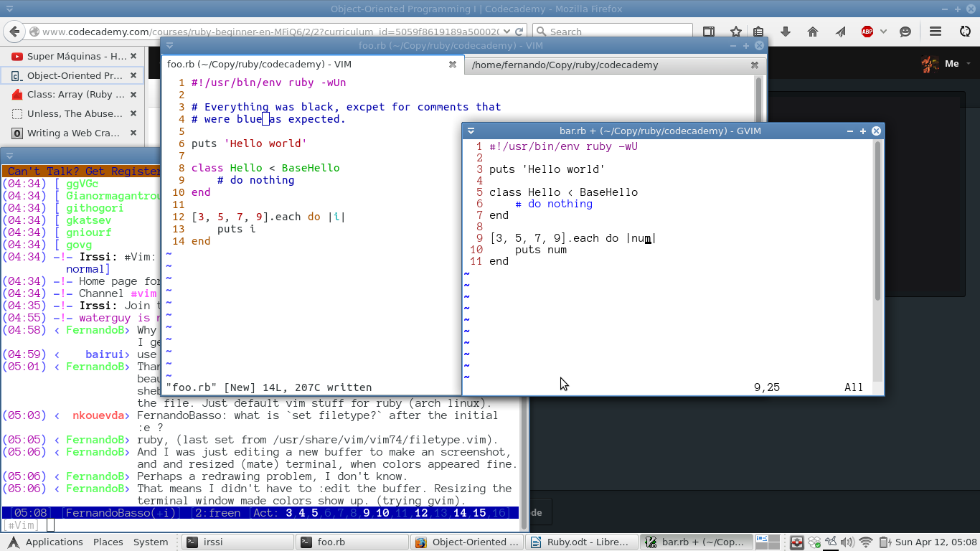
Task: Open the volume speaker tray icon
Action: click(x=849, y=542)
